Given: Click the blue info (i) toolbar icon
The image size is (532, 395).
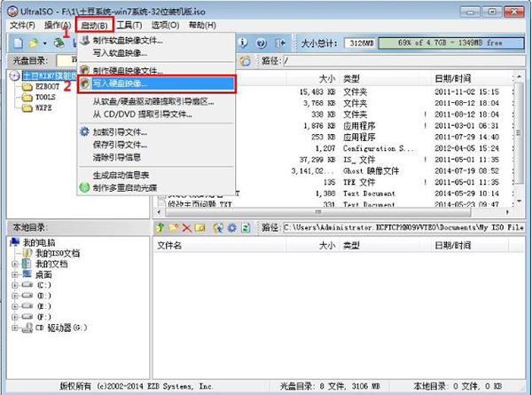Looking at the screenshot, I should click(x=243, y=43).
